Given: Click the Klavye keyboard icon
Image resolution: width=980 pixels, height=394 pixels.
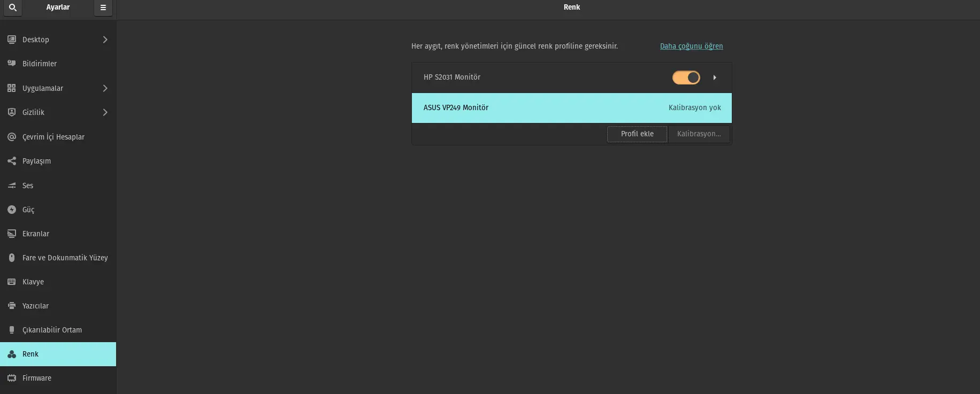Looking at the screenshot, I should pos(12,282).
